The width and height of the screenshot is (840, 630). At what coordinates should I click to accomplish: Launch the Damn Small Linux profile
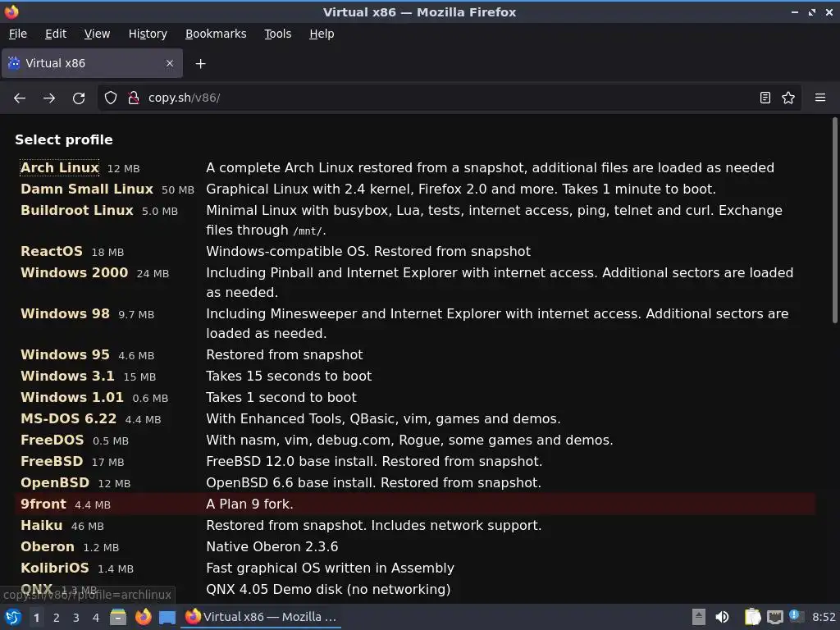[x=87, y=189]
